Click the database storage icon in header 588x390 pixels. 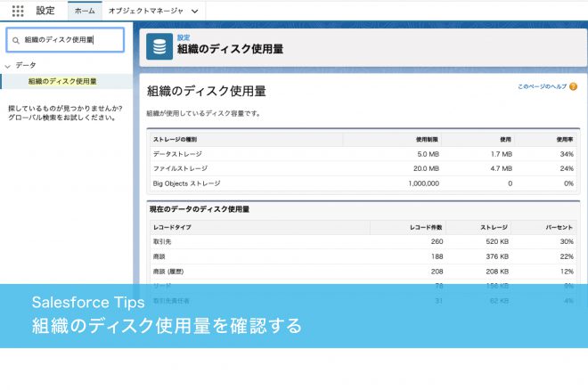coord(159,46)
